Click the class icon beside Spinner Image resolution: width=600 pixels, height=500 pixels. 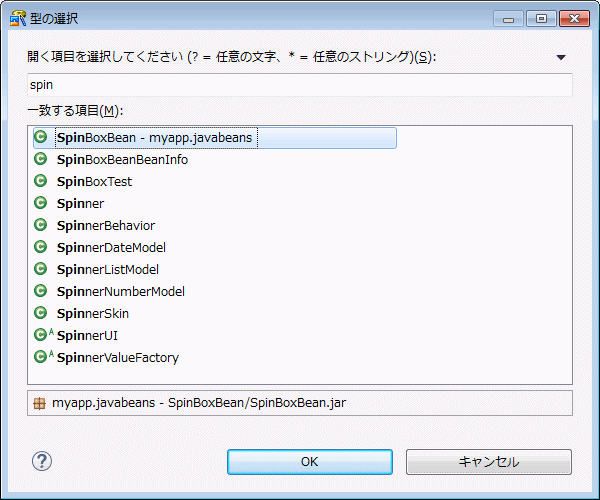(x=41, y=203)
